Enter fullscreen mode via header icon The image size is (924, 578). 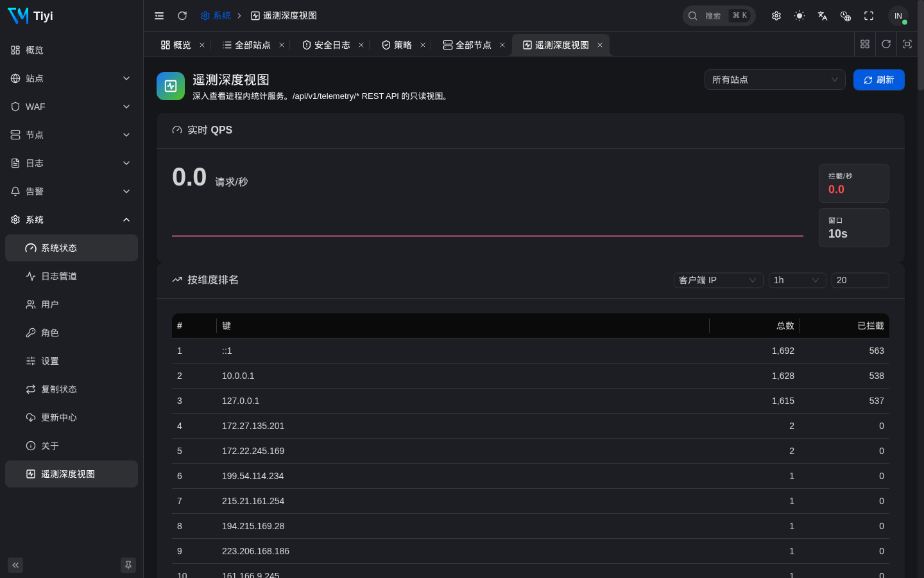click(869, 15)
